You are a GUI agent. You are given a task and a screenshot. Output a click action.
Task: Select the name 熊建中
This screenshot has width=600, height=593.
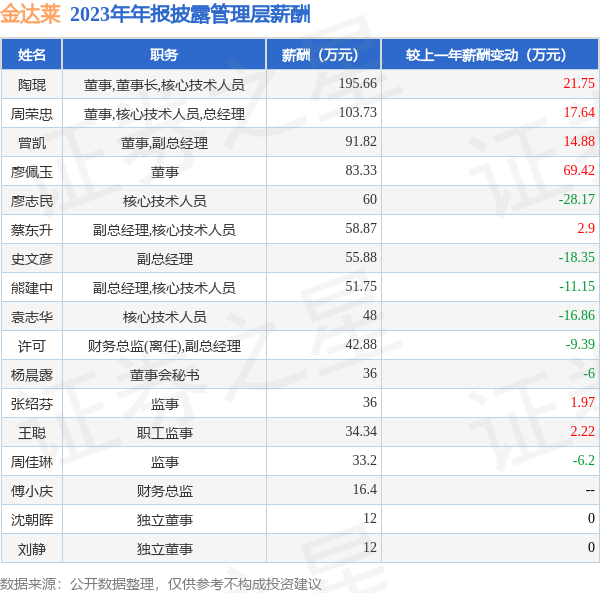[x=32, y=288]
